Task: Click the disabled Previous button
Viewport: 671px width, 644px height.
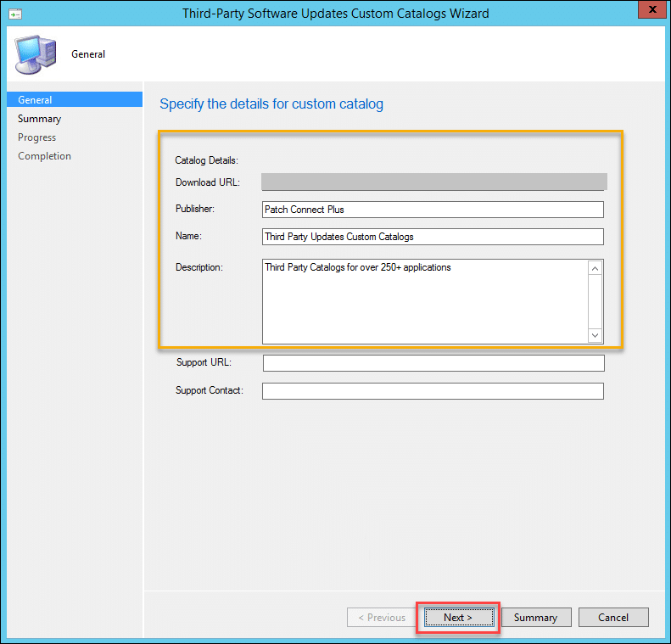Action: tap(382, 618)
